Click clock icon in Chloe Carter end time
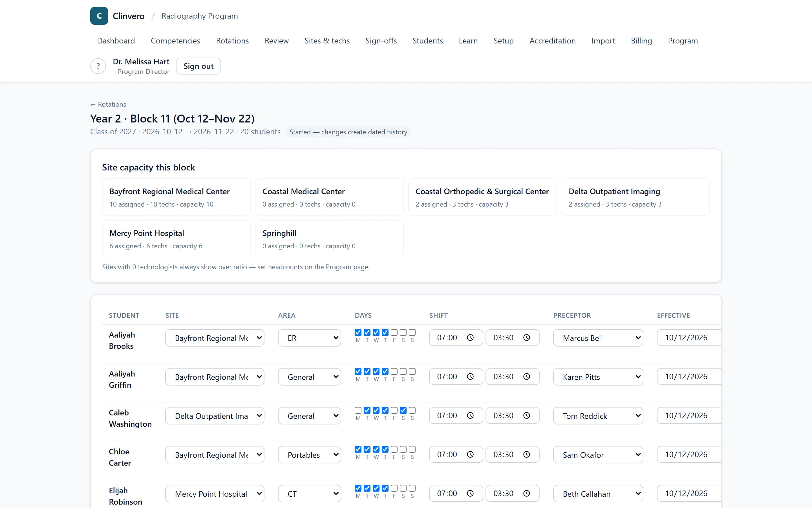Viewport: 812px width, 508px height. [x=527, y=455]
